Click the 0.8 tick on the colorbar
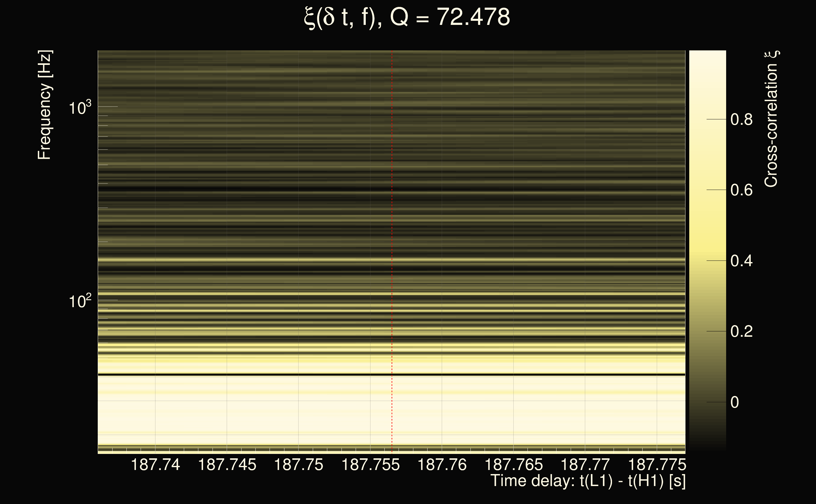Viewport: 816px width, 504px height. (741, 119)
